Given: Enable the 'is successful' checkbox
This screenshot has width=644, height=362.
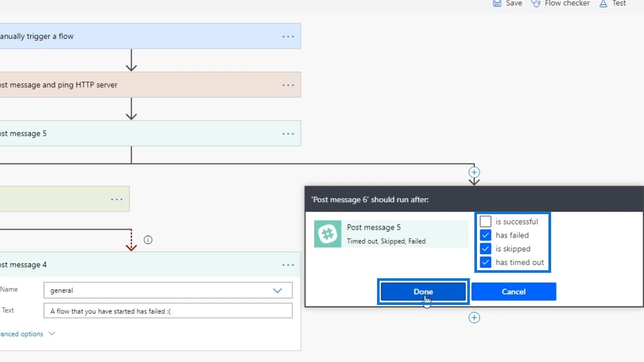Looking at the screenshot, I should point(485,222).
